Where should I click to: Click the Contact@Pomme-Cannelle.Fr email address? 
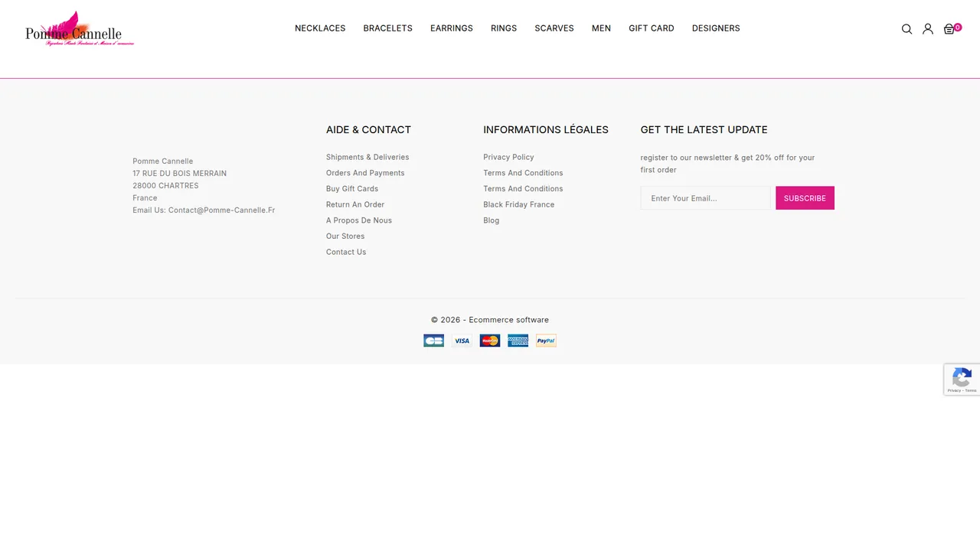point(221,210)
